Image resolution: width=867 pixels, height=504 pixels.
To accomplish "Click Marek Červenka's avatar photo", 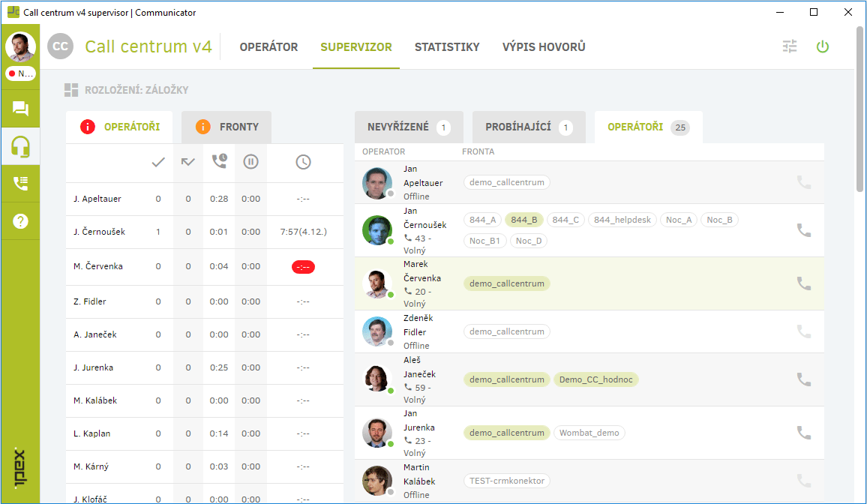I will (x=377, y=283).
